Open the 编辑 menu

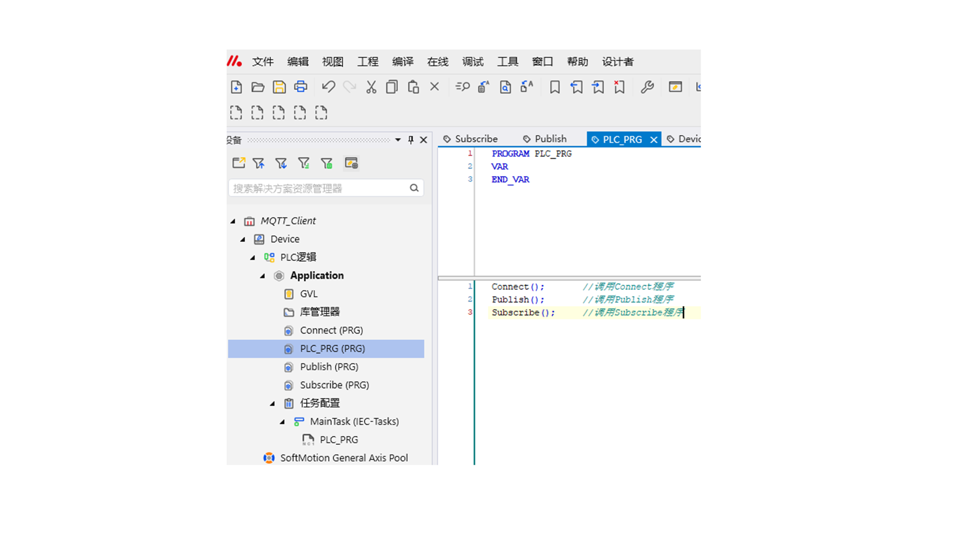tap(298, 62)
